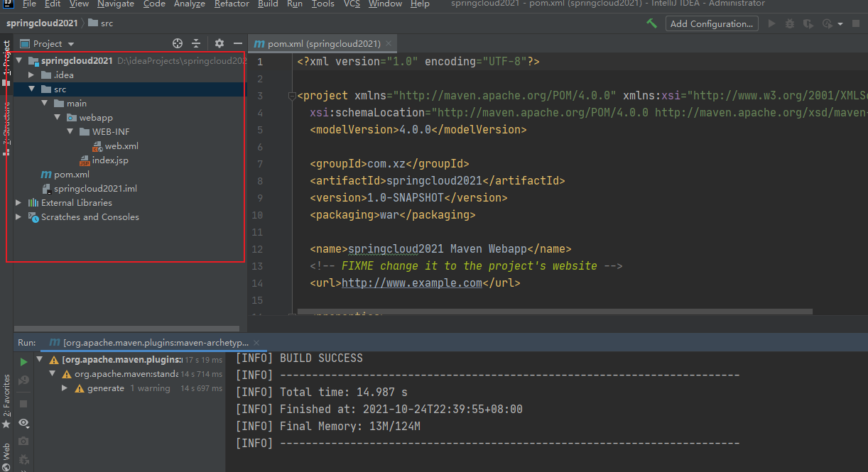Expand Scratches and Consoles node
The image size is (868, 472).
(18, 217)
